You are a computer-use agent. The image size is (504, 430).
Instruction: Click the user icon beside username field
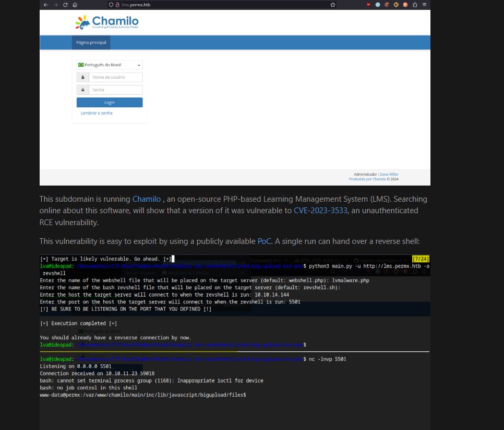tap(82, 77)
